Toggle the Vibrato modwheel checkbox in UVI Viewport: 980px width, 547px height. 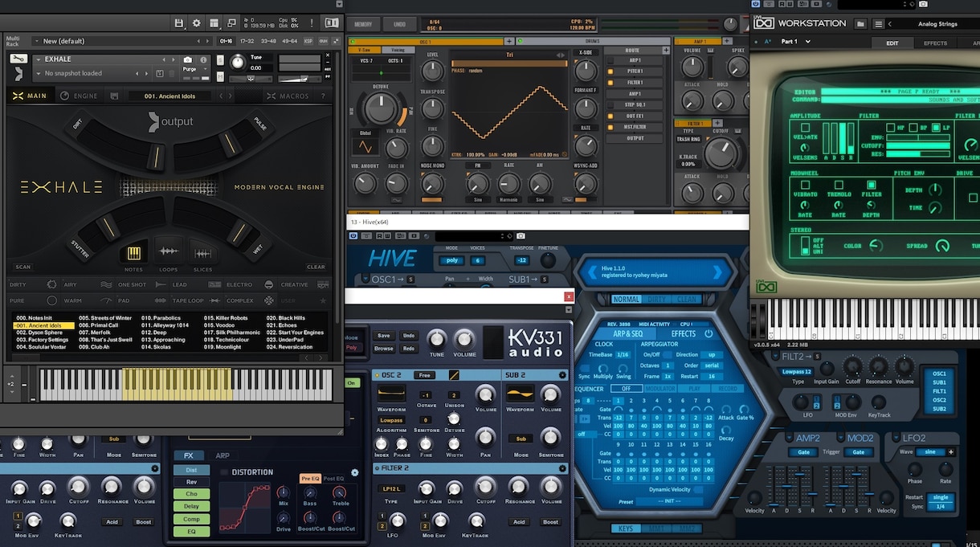point(806,184)
